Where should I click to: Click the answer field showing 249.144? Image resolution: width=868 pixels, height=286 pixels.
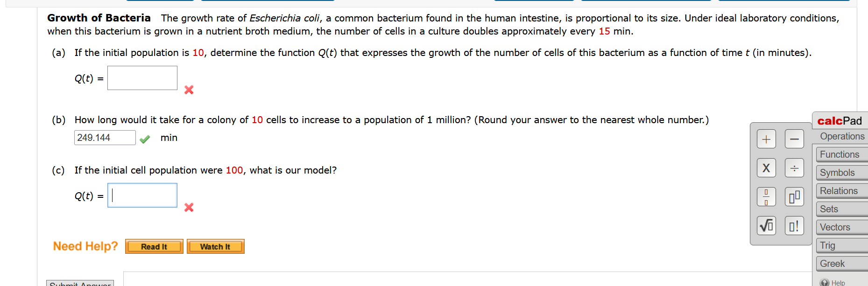point(105,137)
